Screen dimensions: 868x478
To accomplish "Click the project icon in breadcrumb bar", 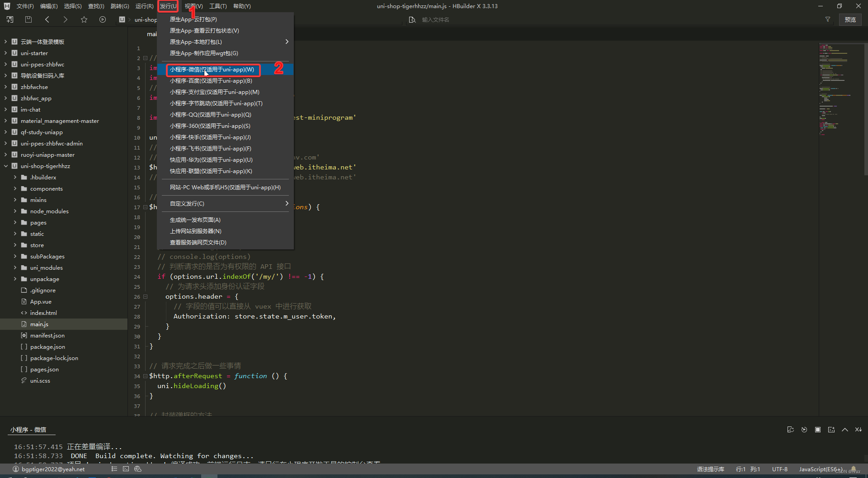I will [x=122, y=19].
